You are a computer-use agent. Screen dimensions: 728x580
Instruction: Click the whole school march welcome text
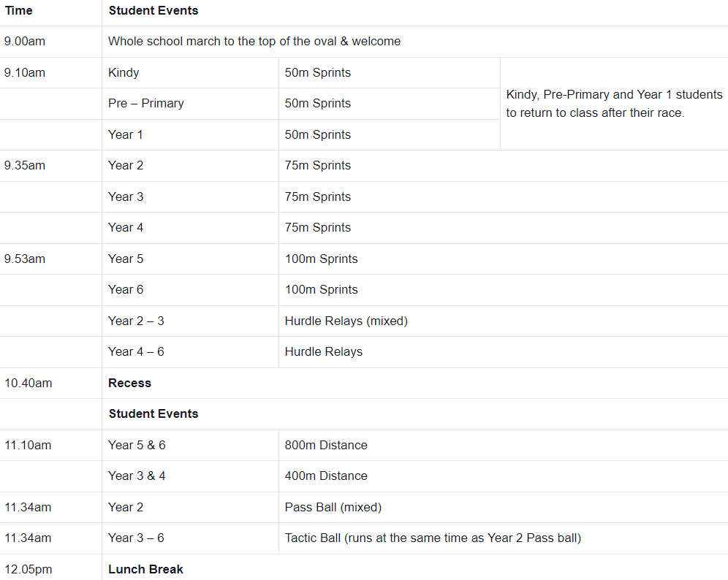254,42
